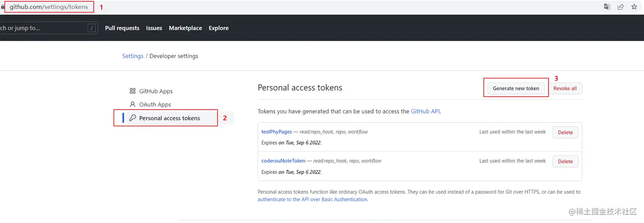Image resolution: width=644 pixels, height=223 pixels.
Task: Click coderouNoteToken Last used within the last week
Action: [x=512, y=161]
